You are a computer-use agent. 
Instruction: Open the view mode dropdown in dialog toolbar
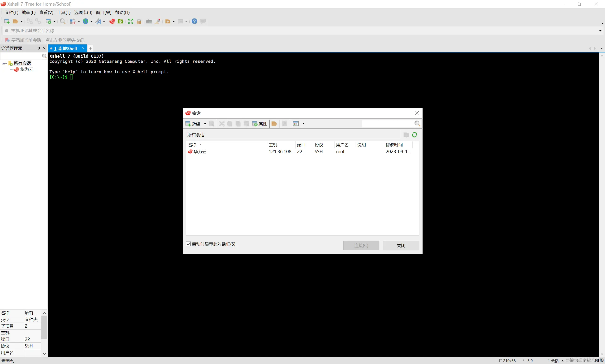[303, 124]
